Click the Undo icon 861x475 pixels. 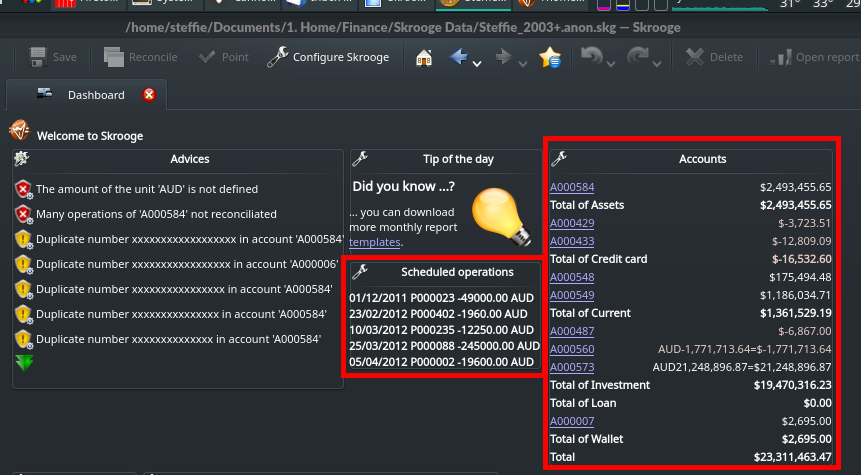(x=591, y=57)
